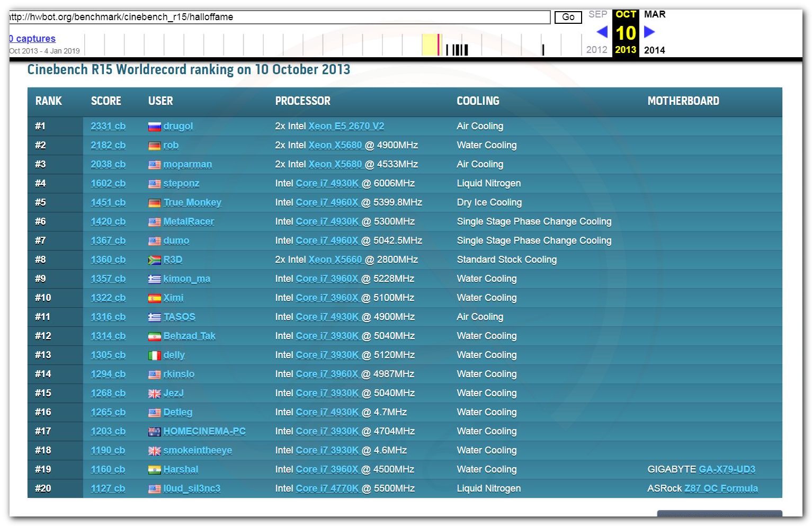Click the Russian flag beside drugol
812x526 pixels.
pyautogui.click(x=154, y=127)
